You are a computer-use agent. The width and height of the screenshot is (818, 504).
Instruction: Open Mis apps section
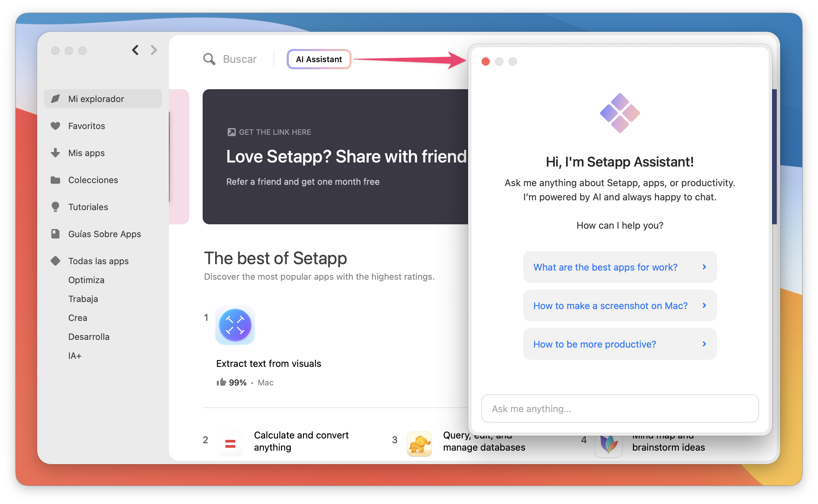pos(103,153)
